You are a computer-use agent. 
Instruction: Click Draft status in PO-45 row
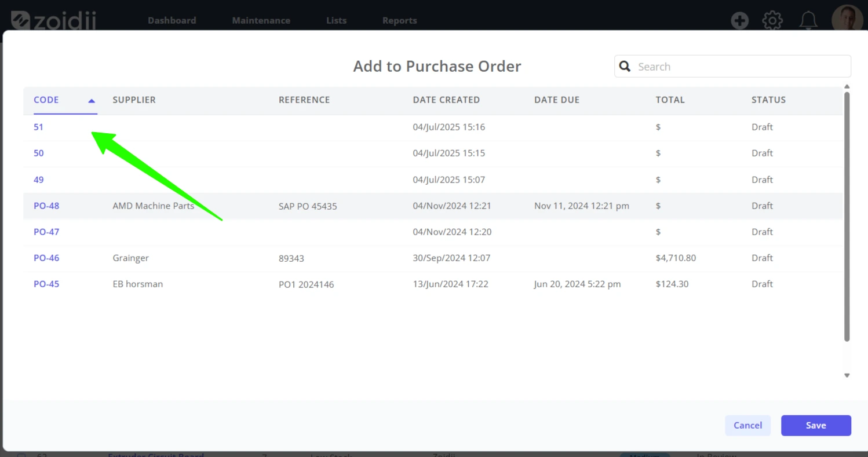tap(762, 284)
